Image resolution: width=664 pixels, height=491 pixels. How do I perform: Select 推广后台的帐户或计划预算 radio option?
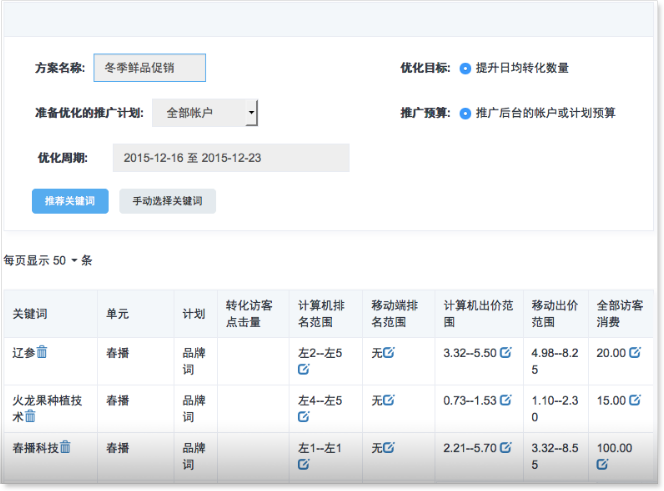click(x=465, y=113)
